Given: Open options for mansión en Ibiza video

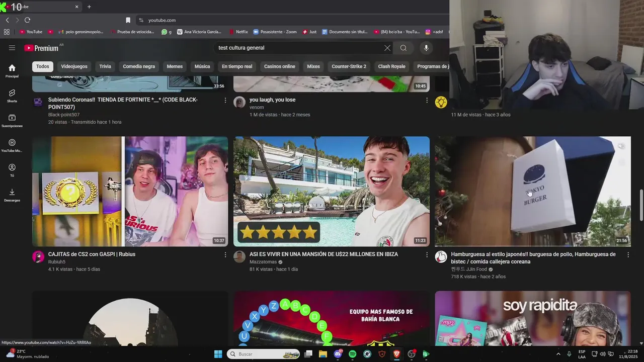Looking at the screenshot, I should pos(427,255).
